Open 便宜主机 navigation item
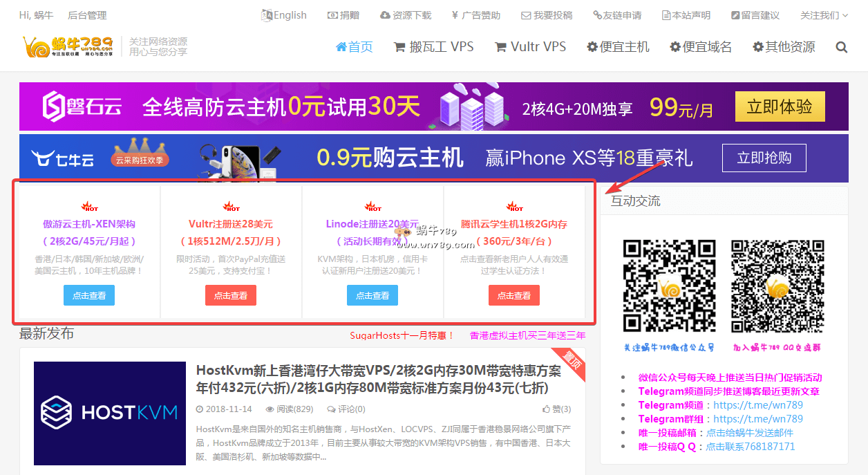 click(x=618, y=47)
